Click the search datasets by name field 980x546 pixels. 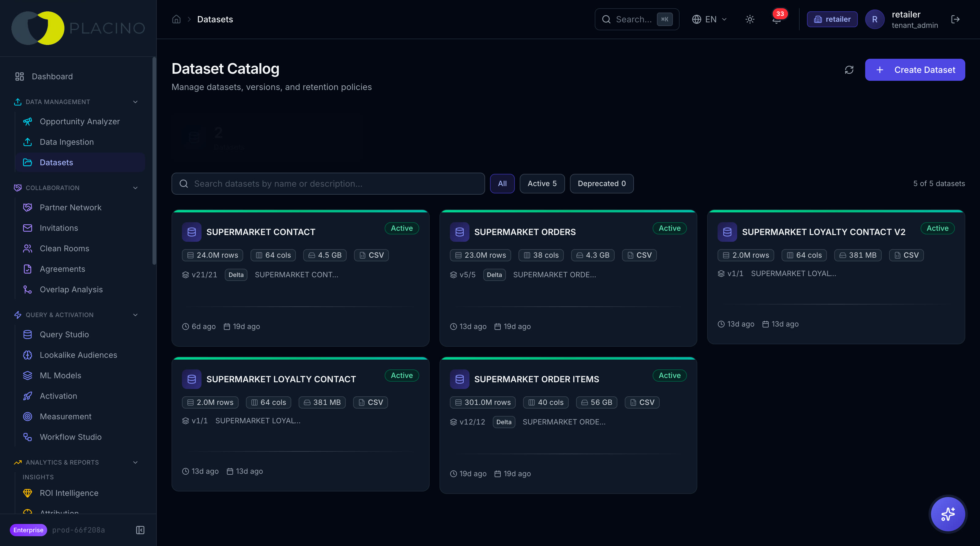328,184
